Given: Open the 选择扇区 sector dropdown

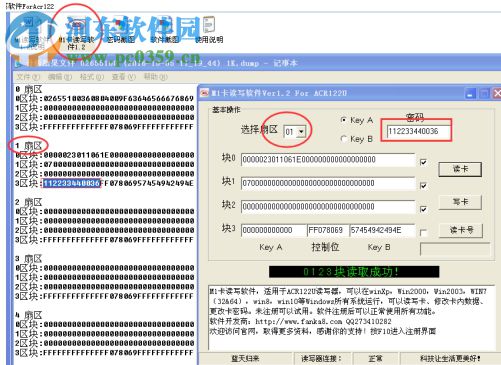Looking at the screenshot, I should (301, 132).
